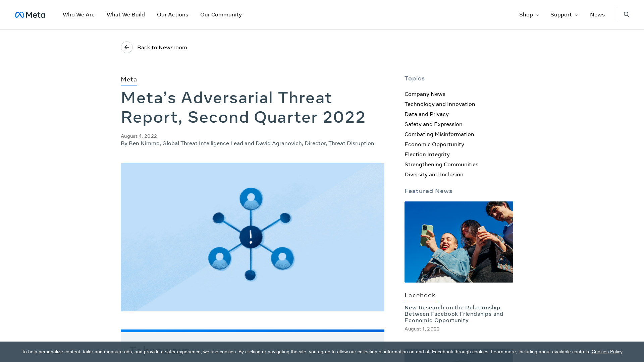Open the What We Build menu
Image resolution: width=644 pixels, height=362 pixels.
click(125, 14)
